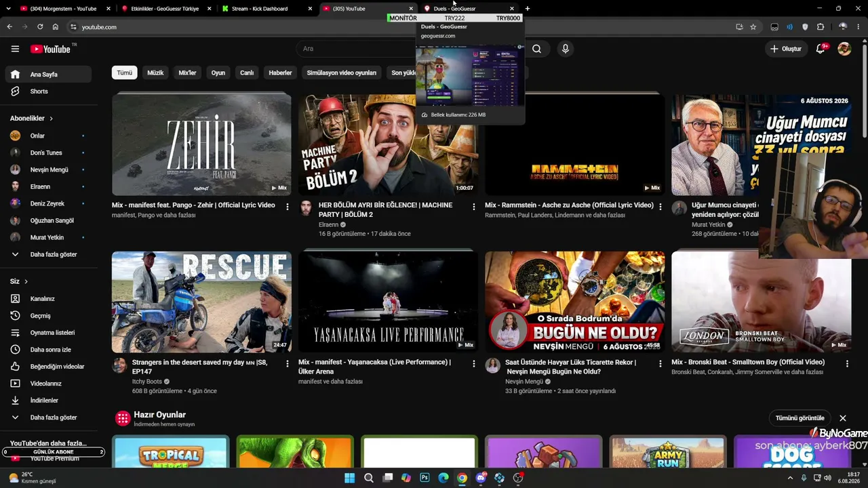Screen dimensions: 868x488
Task: Open Discord from the taskbar
Action: tap(481, 478)
